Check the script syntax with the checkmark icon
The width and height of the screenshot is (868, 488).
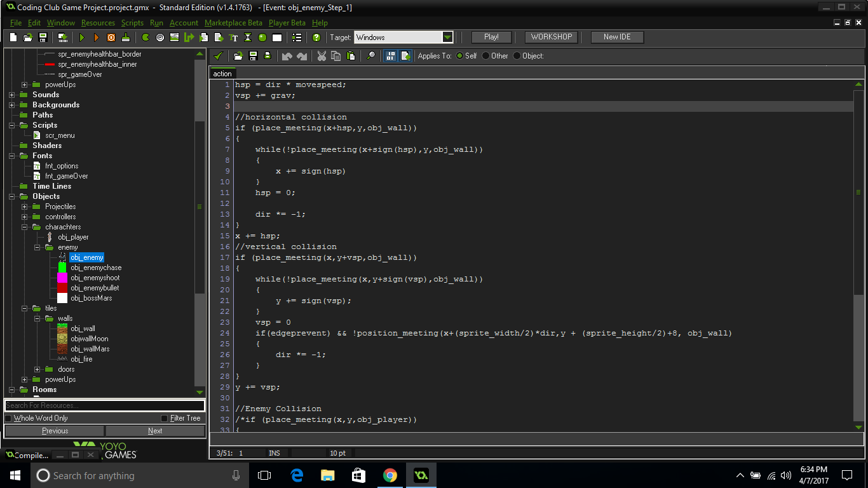pyautogui.click(x=219, y=56)
